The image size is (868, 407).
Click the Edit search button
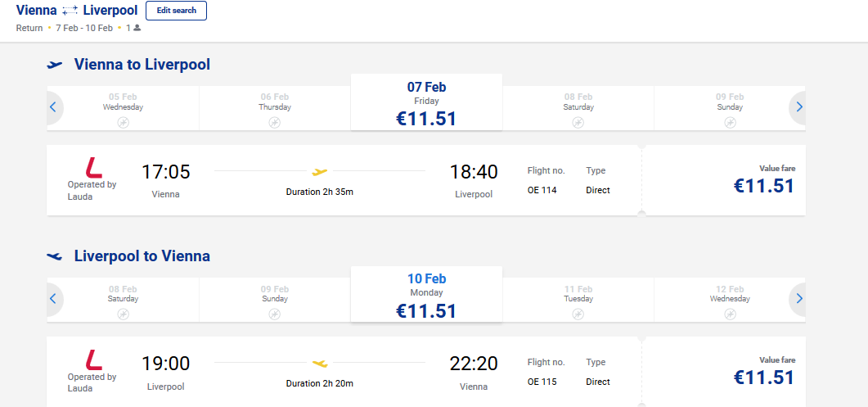176,11
